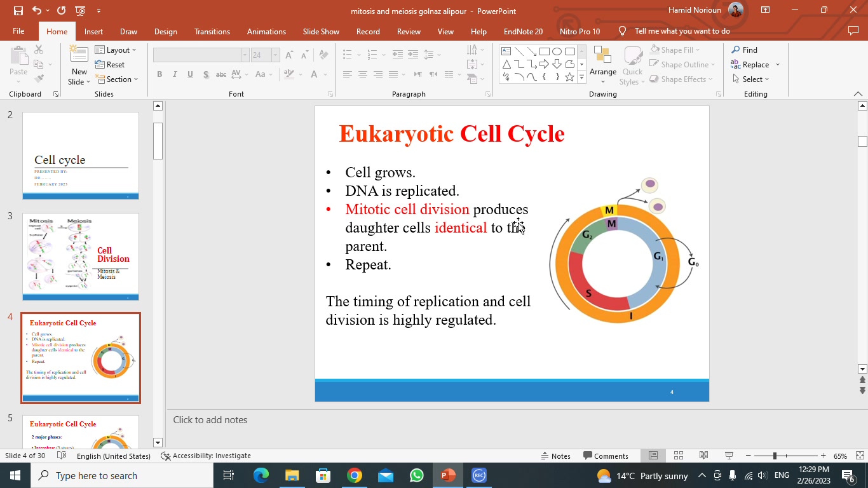Click Increase Font Size icon
The image size is (868, 488).
[289, 55]
